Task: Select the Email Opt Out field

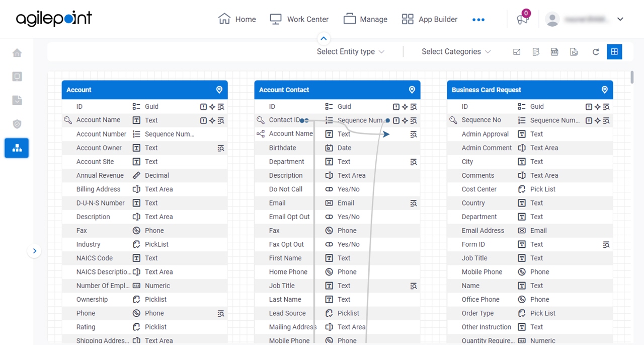Action: coord(337,217)
